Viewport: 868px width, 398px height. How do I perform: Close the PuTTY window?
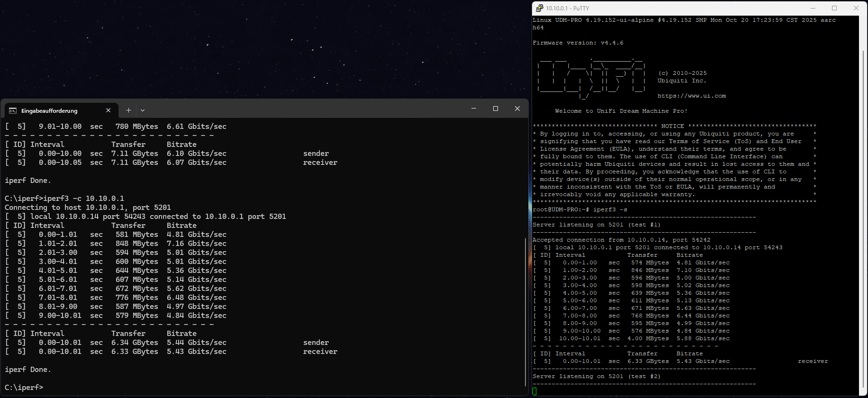(x=856, y=8)
